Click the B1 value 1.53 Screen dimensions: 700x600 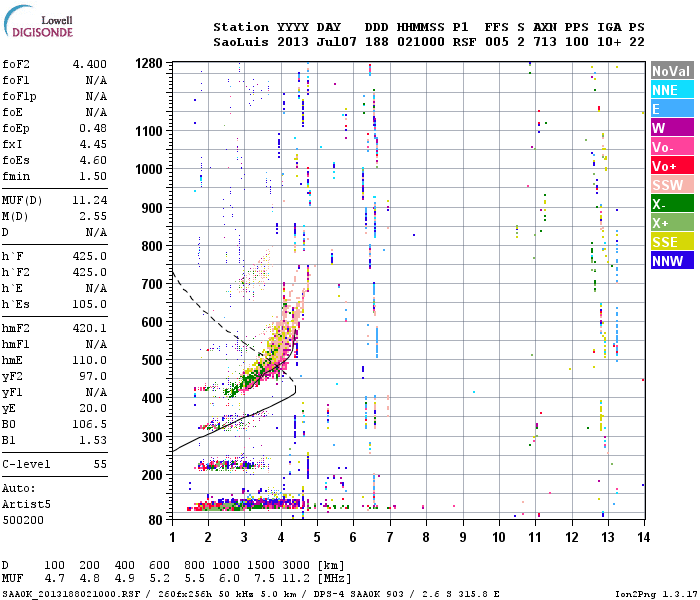(x=93, y=441)
